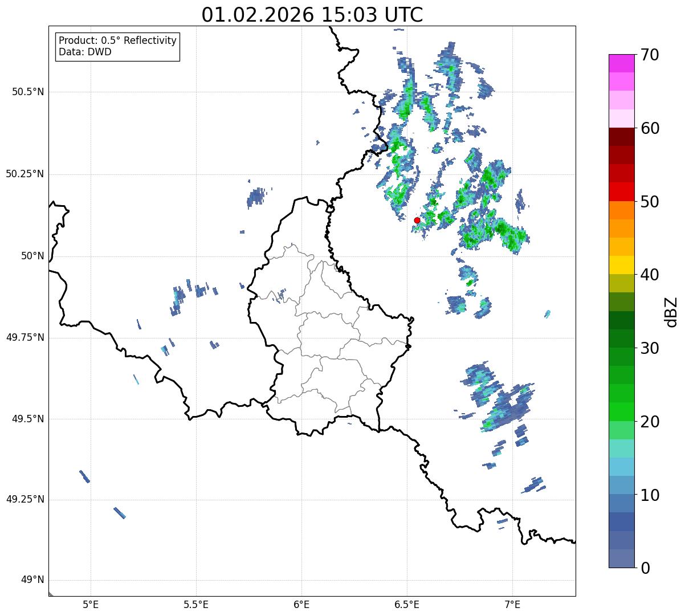Click the 40 colorbar tick label
685x616 pixels.
[x=650, y=275]
